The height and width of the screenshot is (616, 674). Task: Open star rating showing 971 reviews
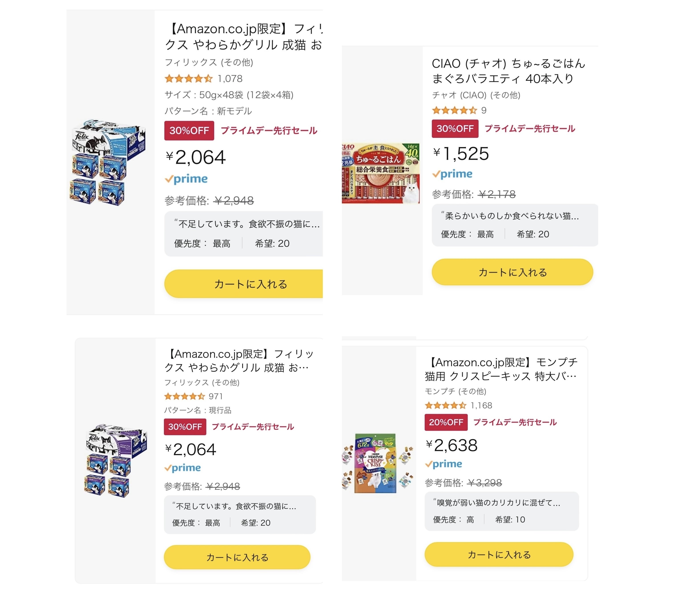185,397
